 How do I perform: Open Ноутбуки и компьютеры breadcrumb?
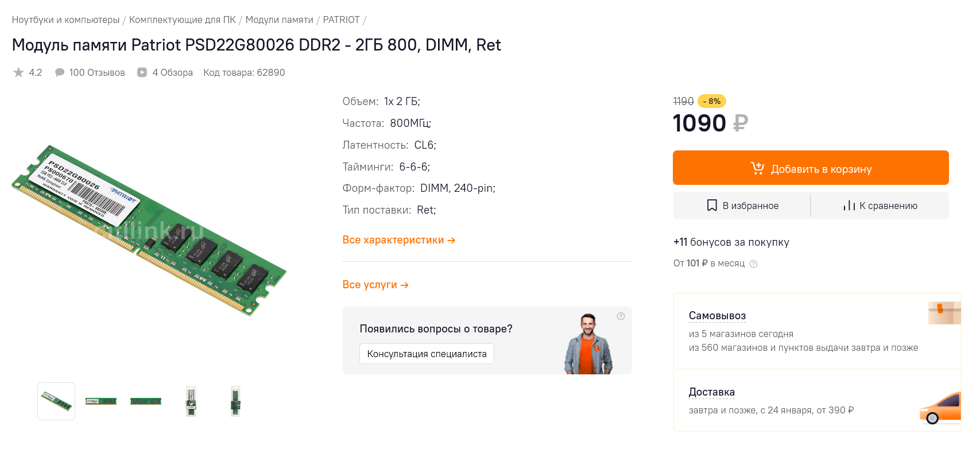coord(65,20)
